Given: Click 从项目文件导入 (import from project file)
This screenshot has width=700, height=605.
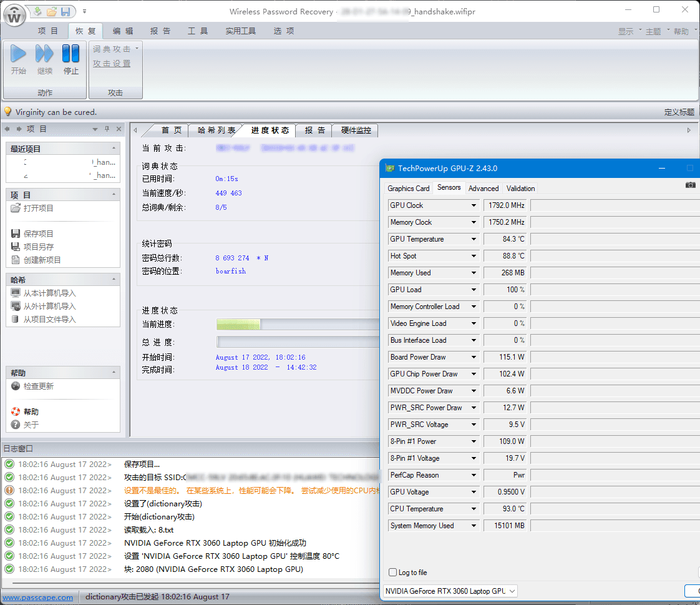Looking at the screenshot, I should [x=43, y=320].
